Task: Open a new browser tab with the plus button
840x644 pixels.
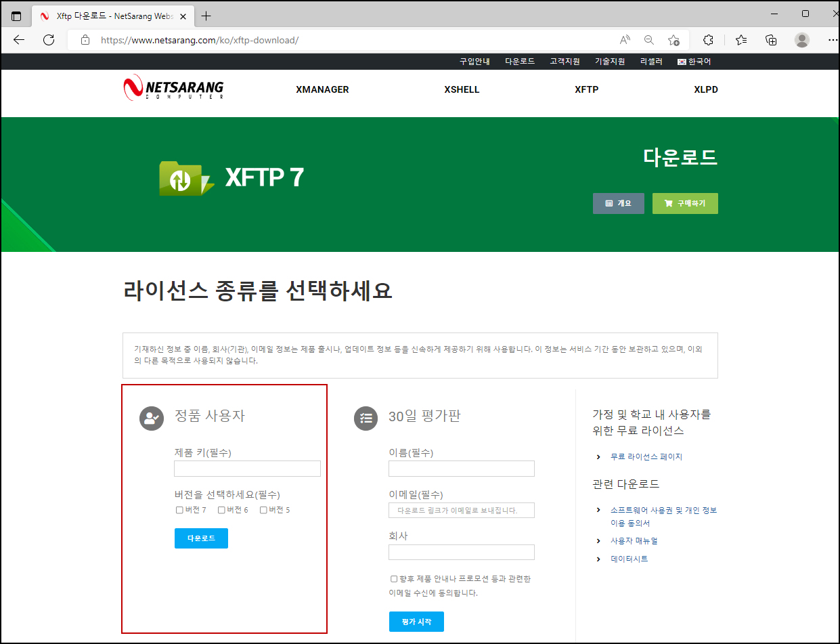Action: [206, 16]
